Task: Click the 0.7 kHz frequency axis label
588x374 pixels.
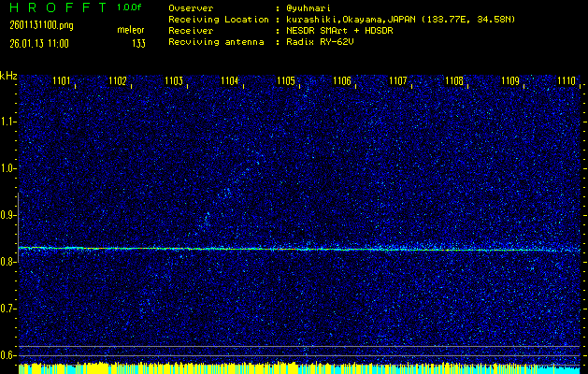Action: point(8,309)
